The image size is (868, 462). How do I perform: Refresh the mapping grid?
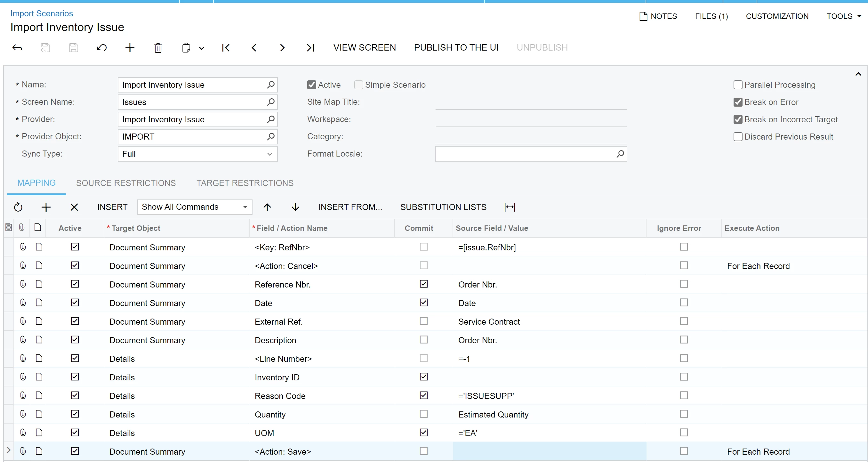tap(18, 207)
